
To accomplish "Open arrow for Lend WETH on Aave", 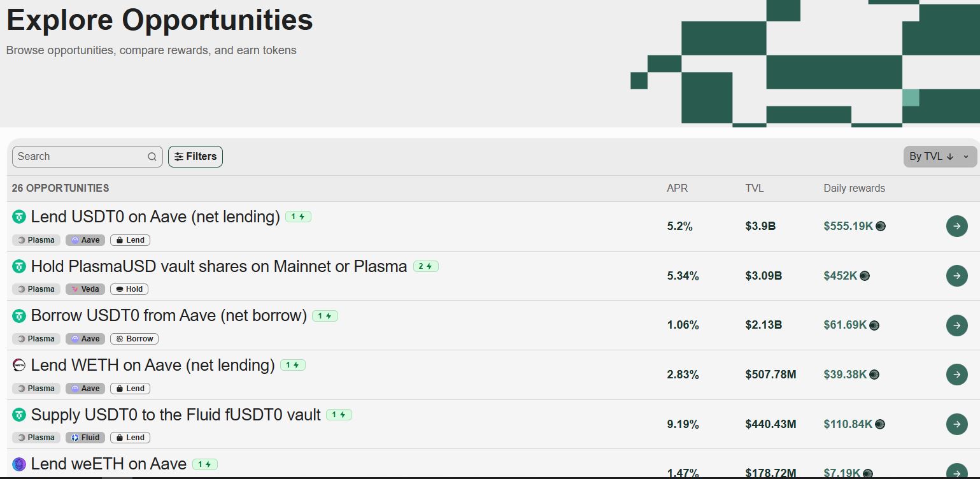I will 956,375.
